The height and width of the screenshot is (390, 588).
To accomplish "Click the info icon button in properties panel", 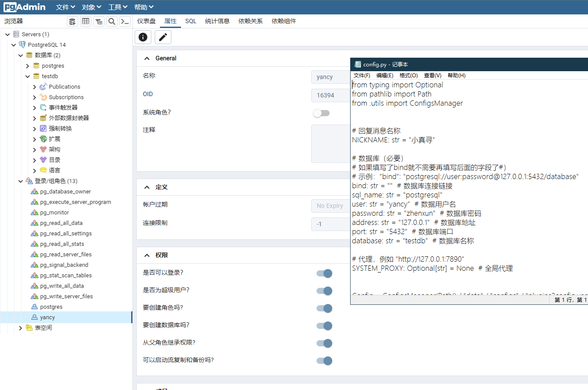I will coord(143,37).
